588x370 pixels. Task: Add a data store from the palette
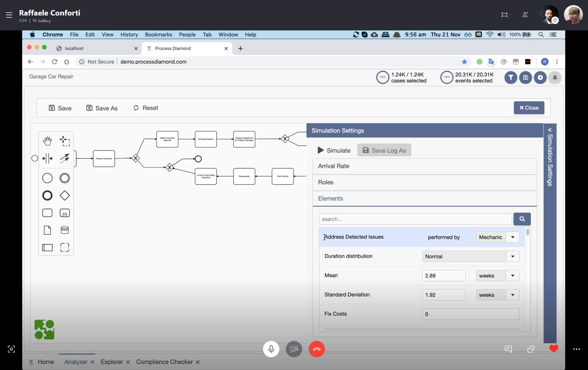[65, 230]
